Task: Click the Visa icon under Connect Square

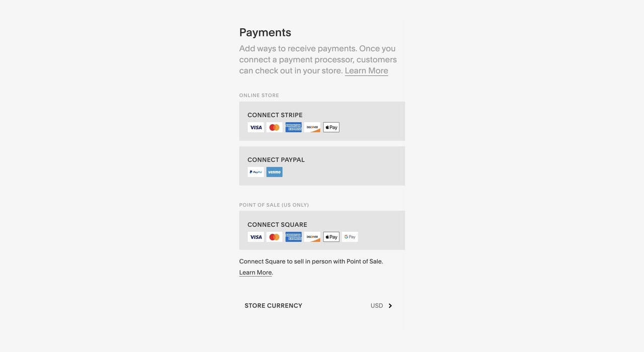Action: 256,236
